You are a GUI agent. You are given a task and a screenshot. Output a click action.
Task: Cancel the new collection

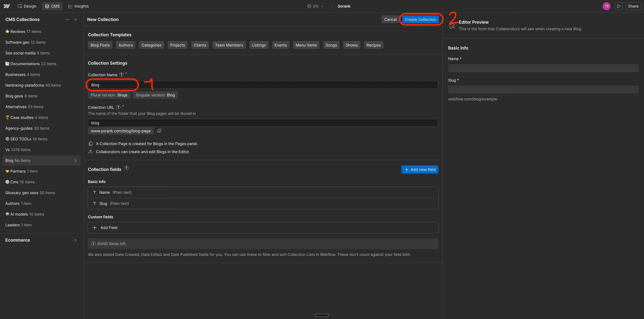(x=390, y=19)
